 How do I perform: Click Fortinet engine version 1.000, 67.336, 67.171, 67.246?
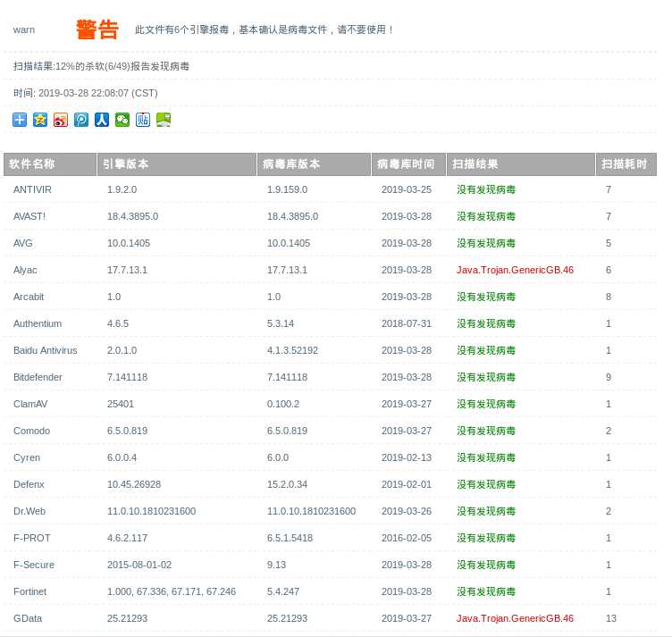(x=172, y=591)
